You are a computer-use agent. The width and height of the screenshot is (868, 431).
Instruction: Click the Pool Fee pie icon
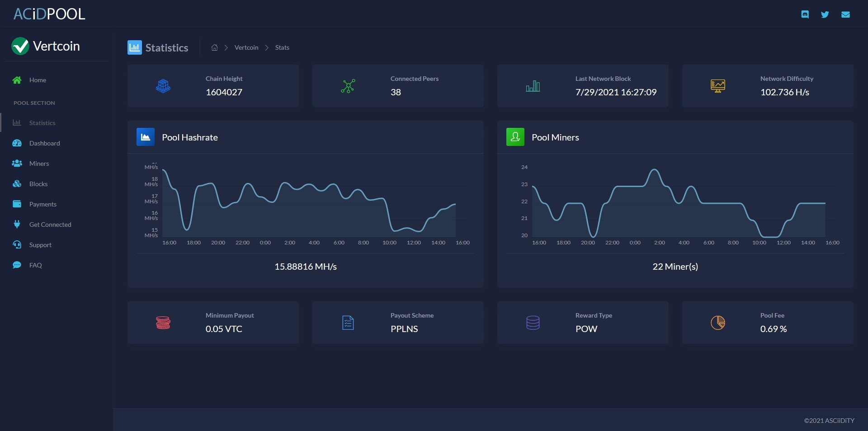(x=718, y=323)
